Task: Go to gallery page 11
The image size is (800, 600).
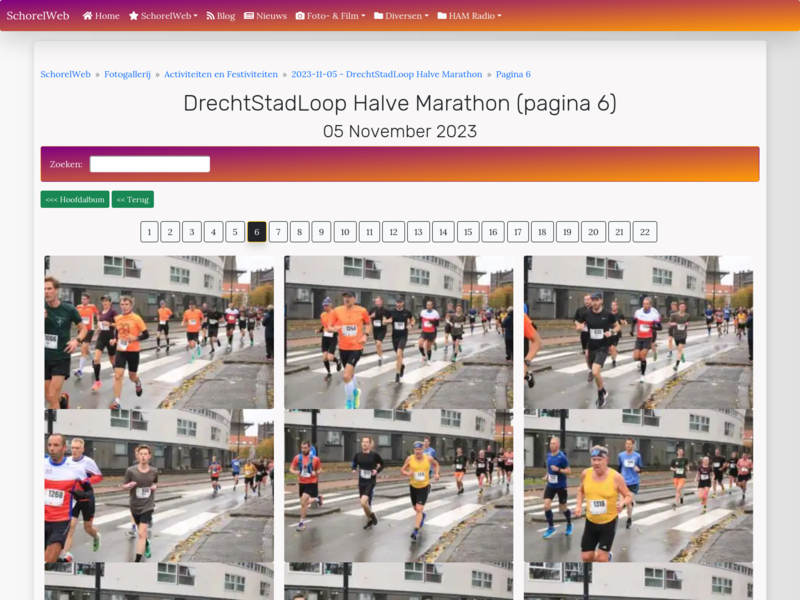Action: pyautogui.click(x=369, y=232)
